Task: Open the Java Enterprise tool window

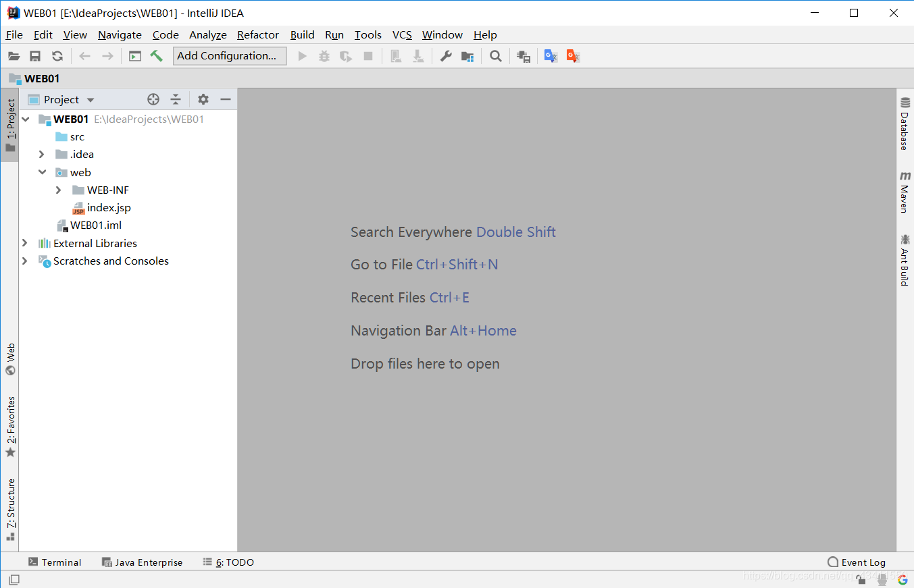Action: (142, 562)
